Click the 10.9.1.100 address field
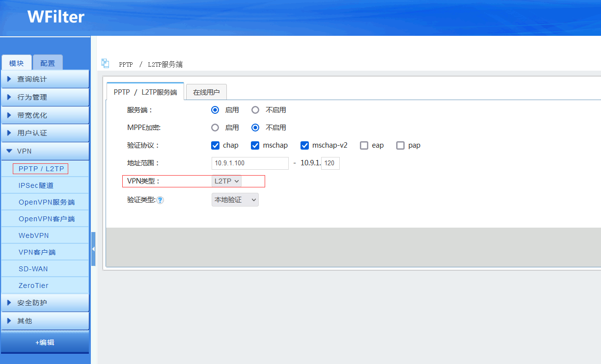601x364 pixels. tap(250, 163)
